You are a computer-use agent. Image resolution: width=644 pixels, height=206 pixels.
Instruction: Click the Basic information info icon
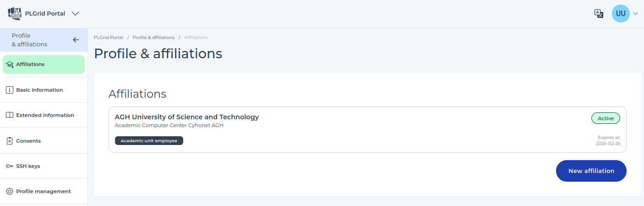coord(10,90)
